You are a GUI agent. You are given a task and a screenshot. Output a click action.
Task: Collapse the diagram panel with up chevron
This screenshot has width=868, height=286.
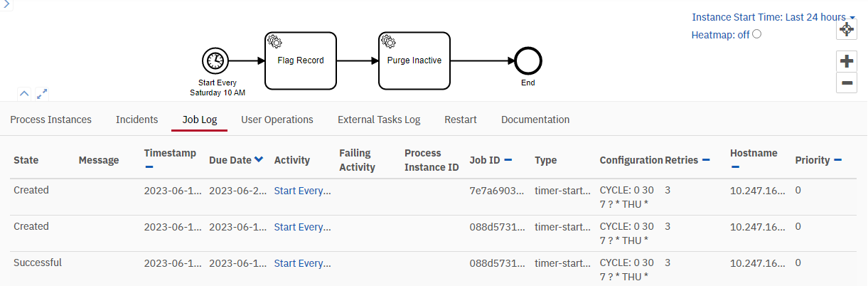click(23, 93)
